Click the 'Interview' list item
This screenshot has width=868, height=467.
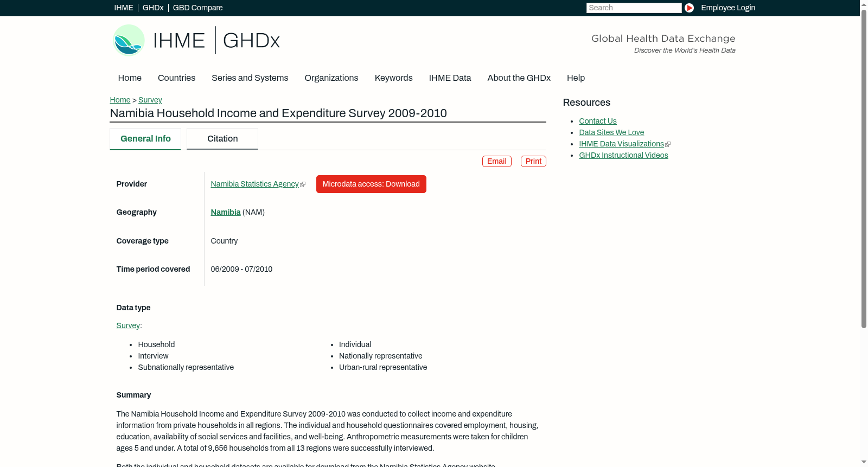pos(153,356)
